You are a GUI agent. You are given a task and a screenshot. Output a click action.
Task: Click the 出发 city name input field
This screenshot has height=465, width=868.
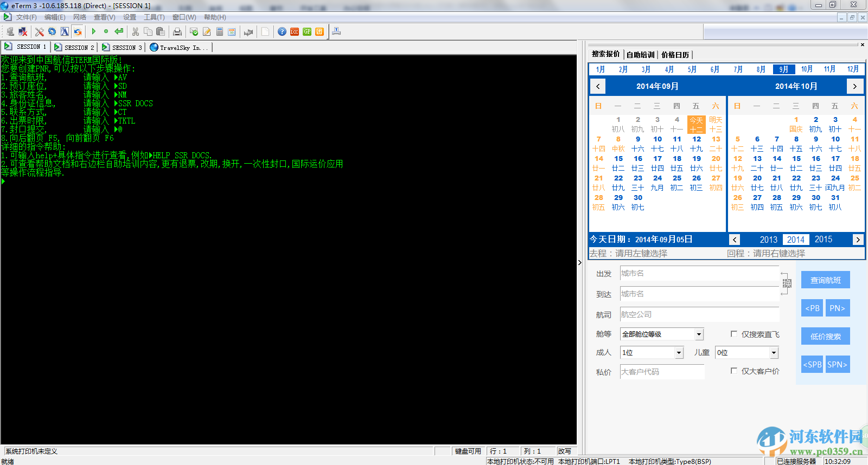click(x=699, y=274)
